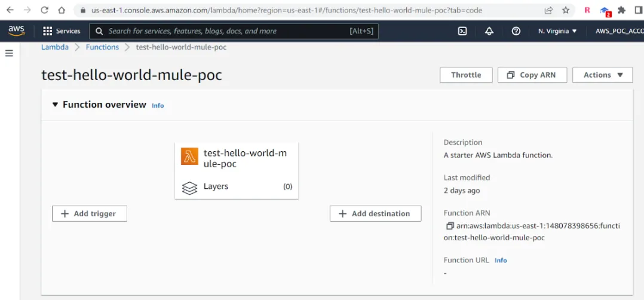The height and width of the screenshot is (300, 644).
Task: Click Add destination button
Action: pos(375,214)
